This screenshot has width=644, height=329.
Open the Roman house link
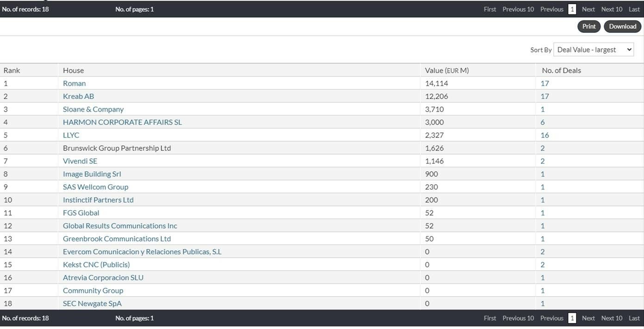[75, 83]
